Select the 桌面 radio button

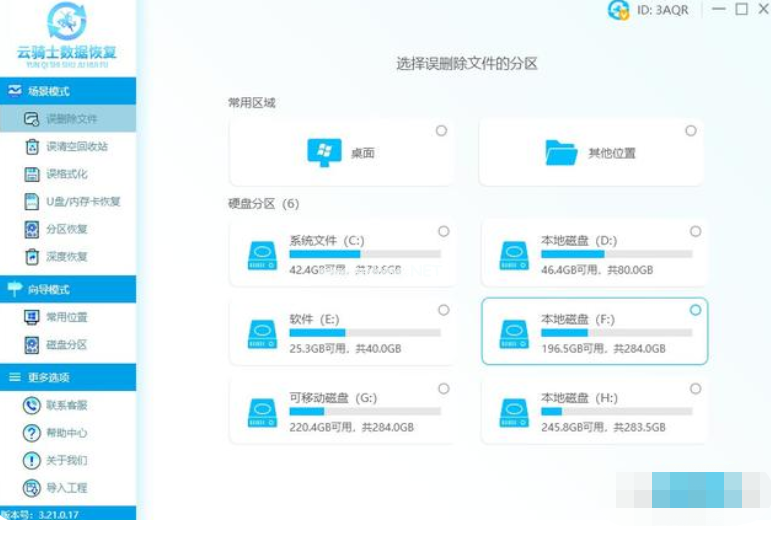tap(441, 131)
